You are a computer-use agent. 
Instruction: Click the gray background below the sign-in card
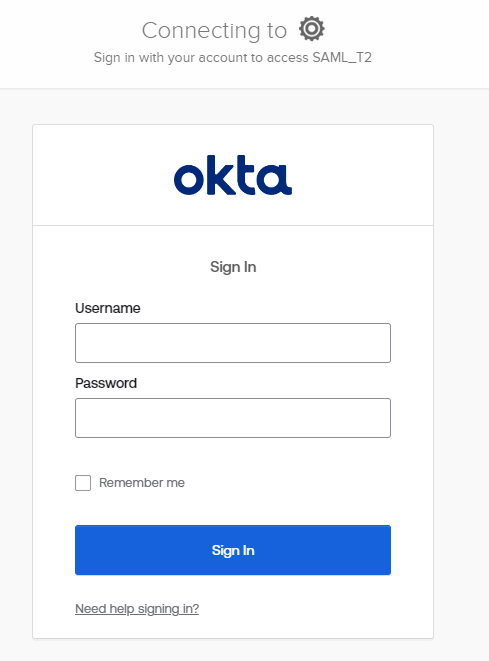pos(233,650)
